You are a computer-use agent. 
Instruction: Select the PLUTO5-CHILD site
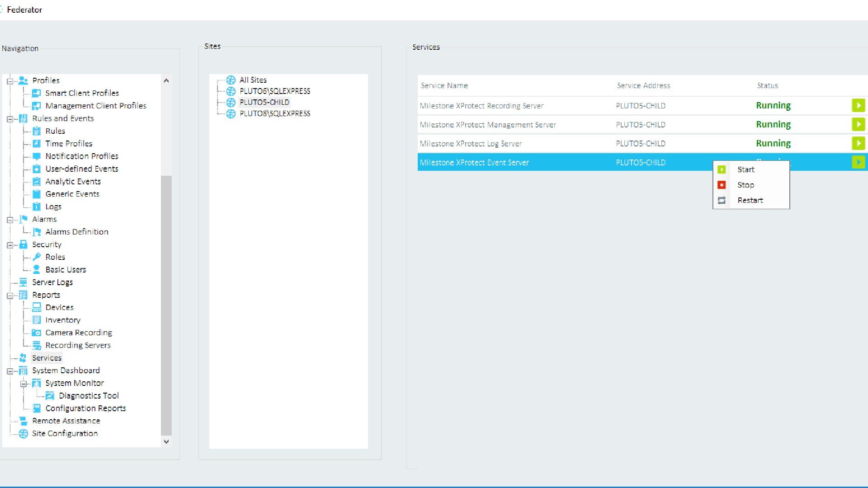tap(264, 102)
